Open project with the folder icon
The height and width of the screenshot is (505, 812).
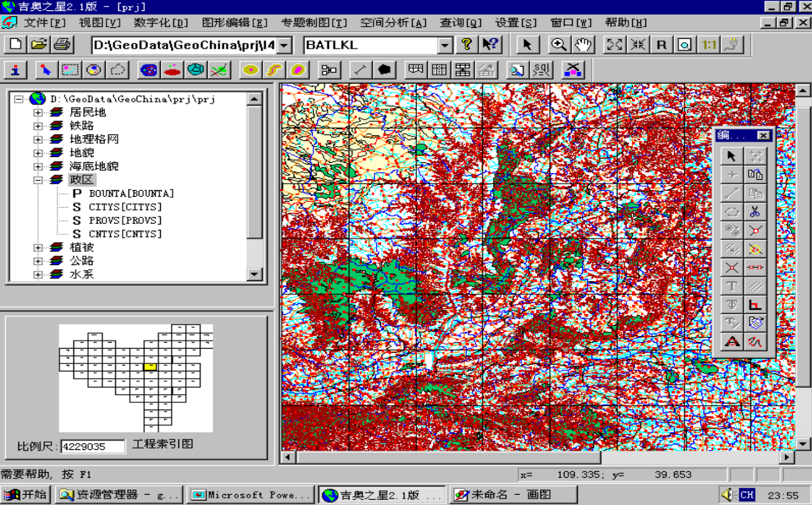(39, 45)
